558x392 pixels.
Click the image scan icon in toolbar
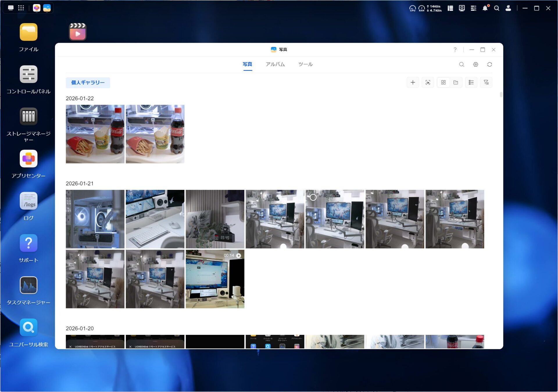coord(428,82)
